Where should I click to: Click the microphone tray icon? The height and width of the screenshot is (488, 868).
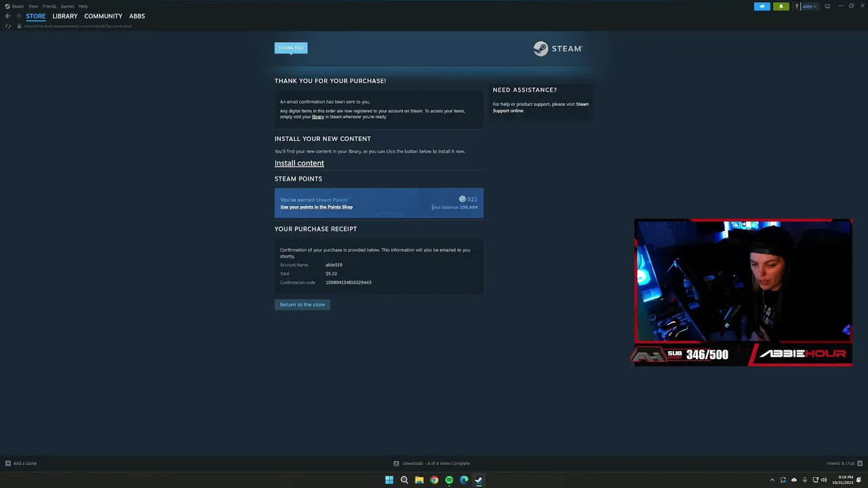pos(804,480)
